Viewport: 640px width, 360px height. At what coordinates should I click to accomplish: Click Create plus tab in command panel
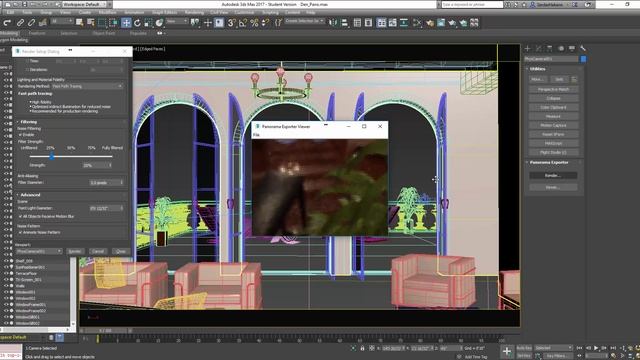(x=527, y=49)
